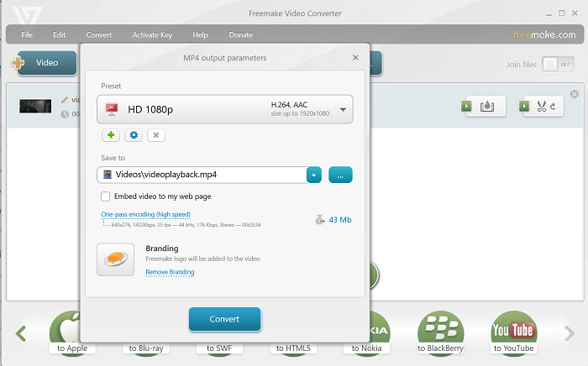Screen dimensions: 588x366
Task: Click the file size estimate icon
Action: pyautogui.click(x=319, y=220)
